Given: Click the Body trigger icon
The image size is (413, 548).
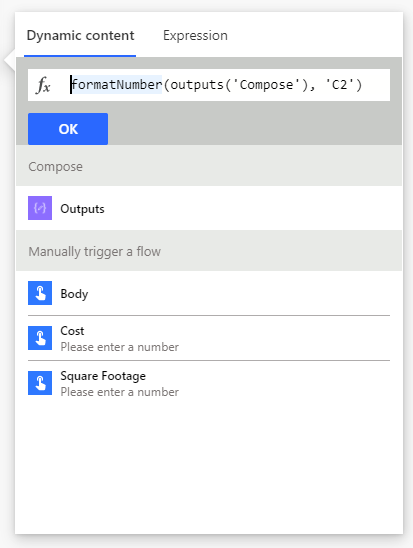Looking at the screenshot, I should click(x=40, y=293).
